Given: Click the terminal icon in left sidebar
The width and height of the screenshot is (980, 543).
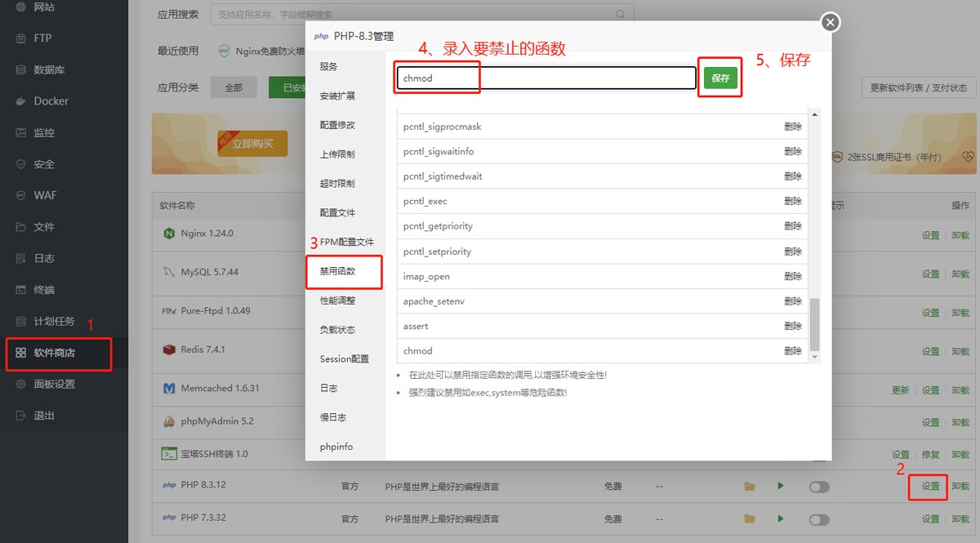Looking at the screenshot, I should pos(21,290).
